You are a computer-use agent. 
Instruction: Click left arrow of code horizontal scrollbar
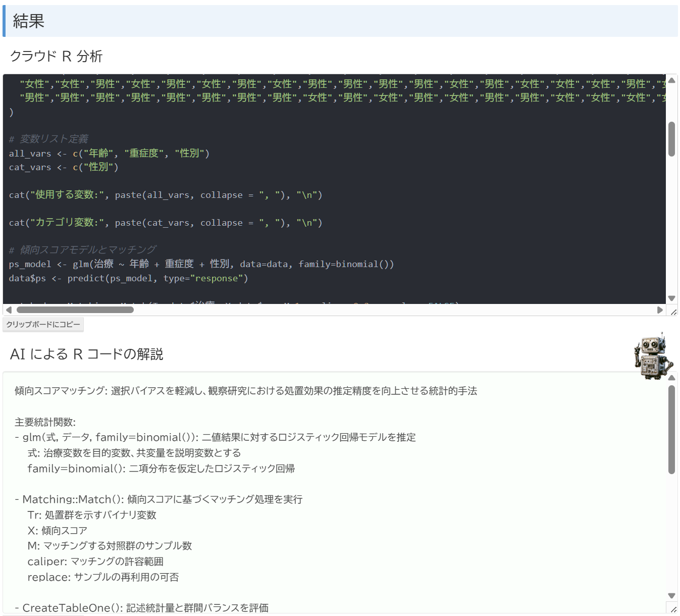coord(9,310)
